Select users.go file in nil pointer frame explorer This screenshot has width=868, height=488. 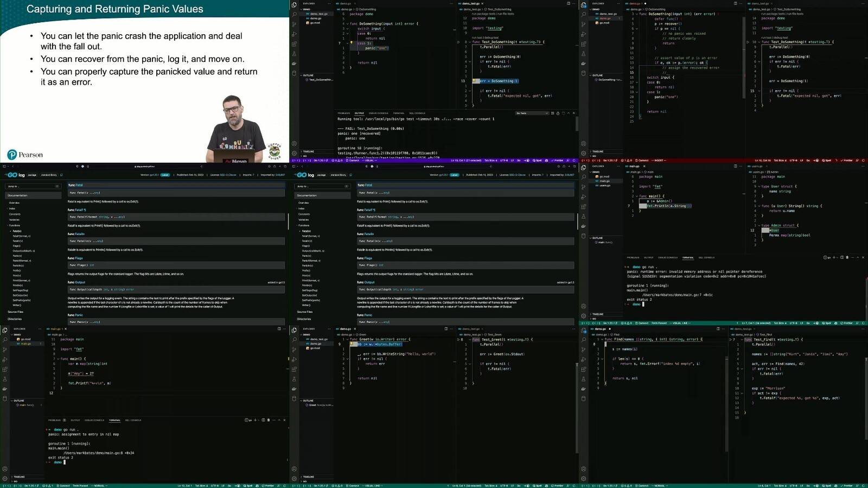coord(605,186)
